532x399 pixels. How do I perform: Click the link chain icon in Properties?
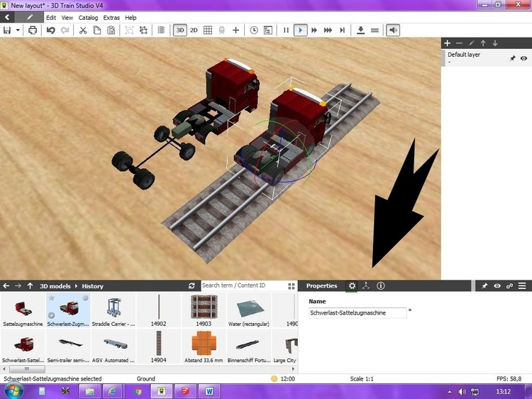point(509,286)
